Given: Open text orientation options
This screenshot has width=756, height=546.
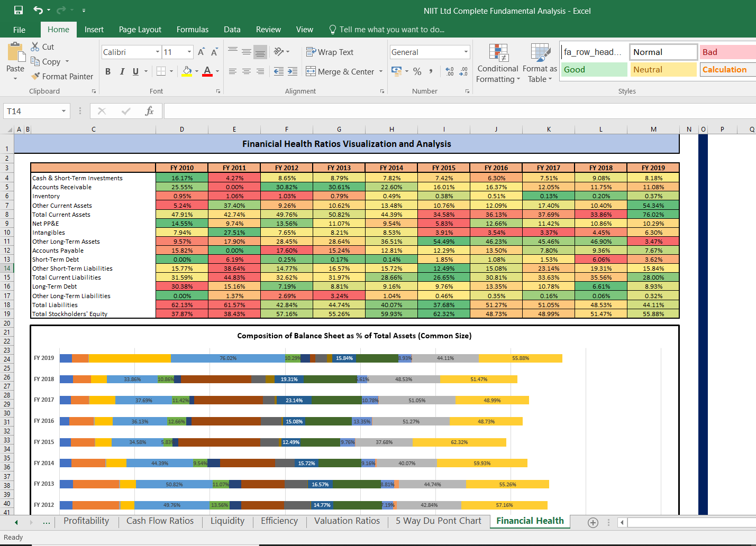Looking at the screenshot, I should coord(281,51).
